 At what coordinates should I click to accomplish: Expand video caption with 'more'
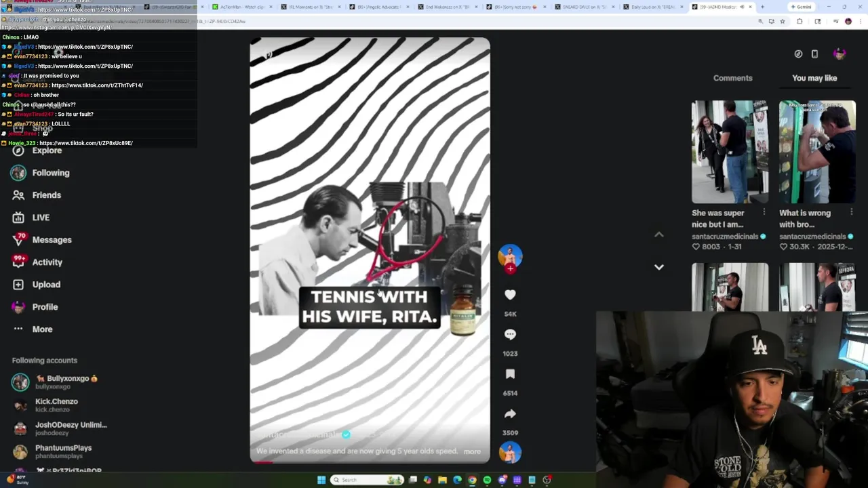click(472, 451)
